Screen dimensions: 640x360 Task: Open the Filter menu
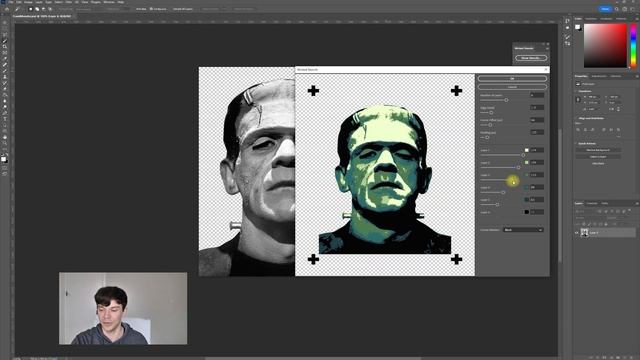[69, 2]
